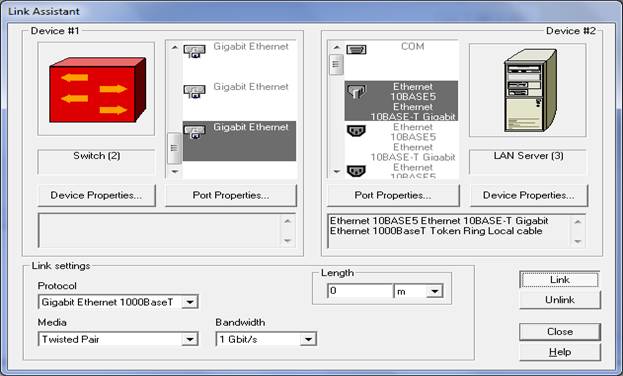Click the Unlink button
This screenshot has height=376, width=623.
[x=559, y=300]
